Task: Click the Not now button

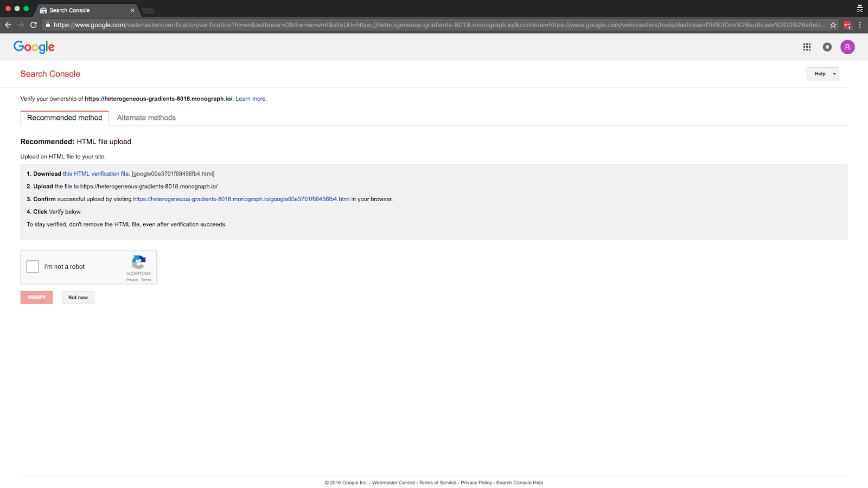Action: (78, 298)
